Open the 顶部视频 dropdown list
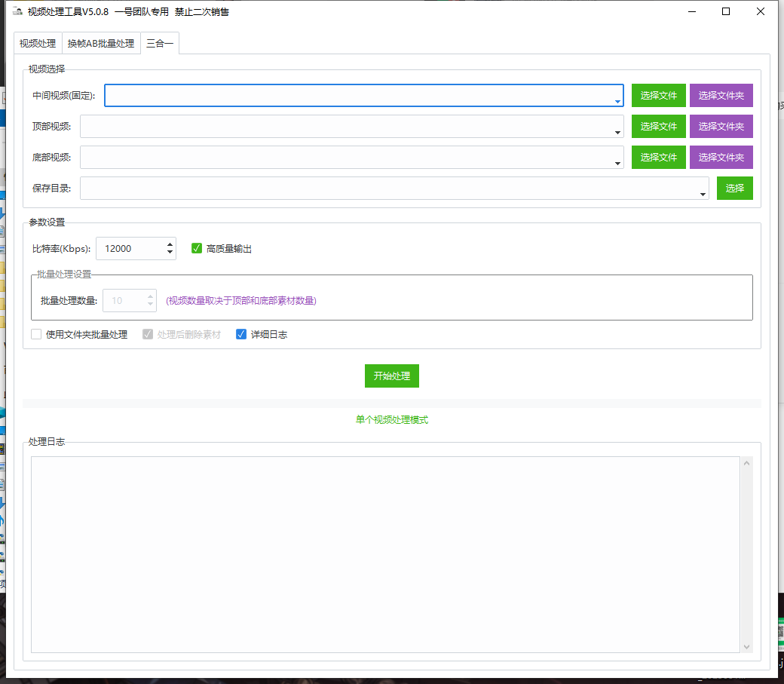The image size is (784, 684). click(x=618, y=132)
